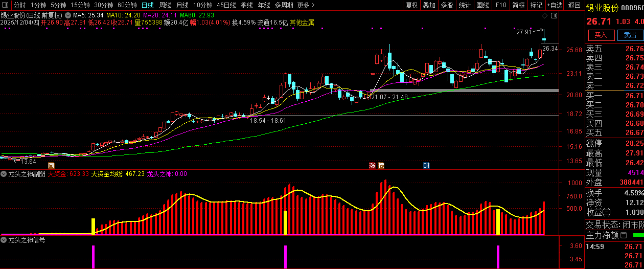Screen dimensions: 644x269
Task: Click the 27.91 high price annotation
Action: click(x=524, y=32)
